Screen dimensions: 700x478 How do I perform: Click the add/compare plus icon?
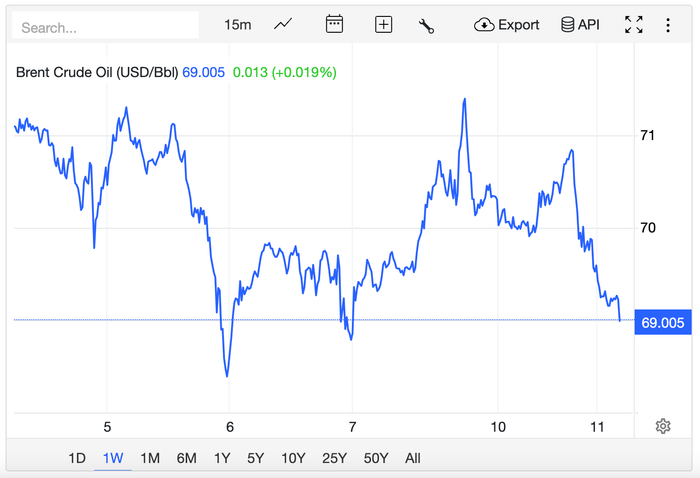383,25
